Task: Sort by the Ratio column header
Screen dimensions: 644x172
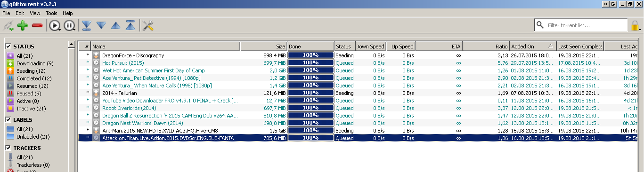Action: point(486,47)
